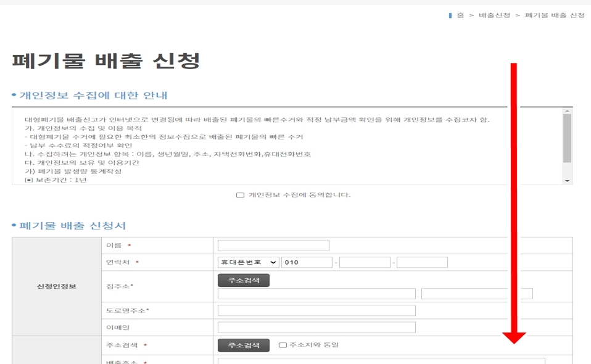The image size is (591, 364).
Task: Click the 이메일 field label
Action: [x=118, y=328]
